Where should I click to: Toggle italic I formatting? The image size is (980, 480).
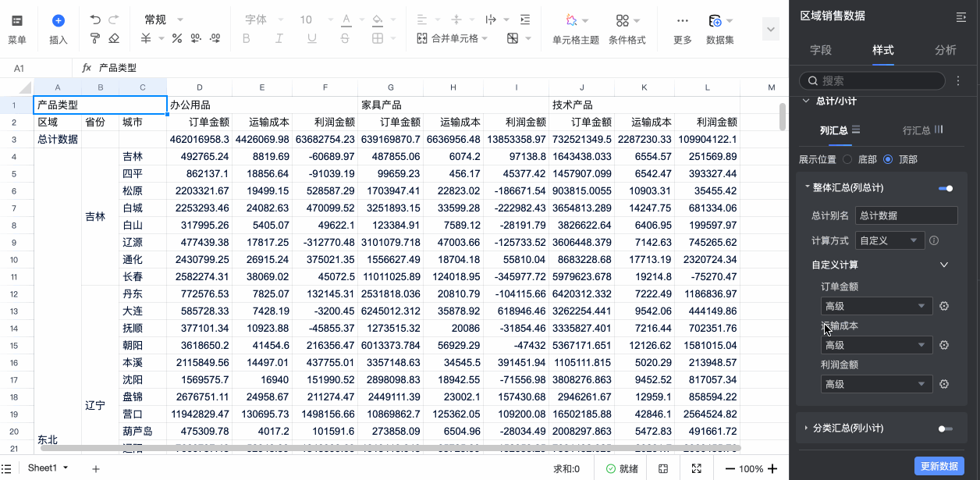tap(279, 37)
